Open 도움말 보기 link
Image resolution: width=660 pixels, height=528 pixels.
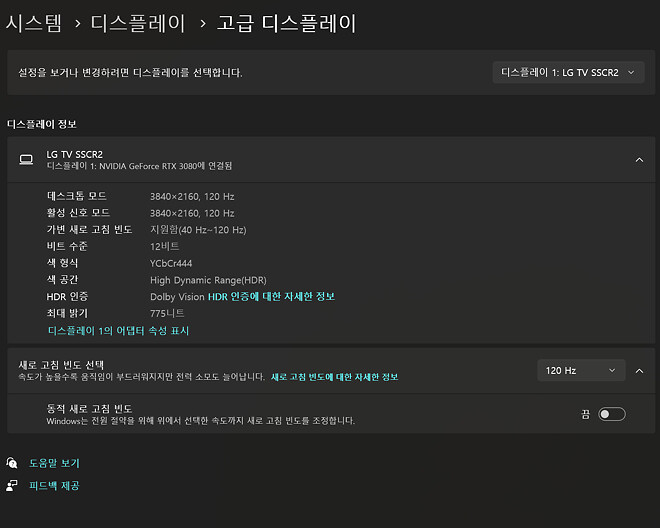click(x=54, y=463)
